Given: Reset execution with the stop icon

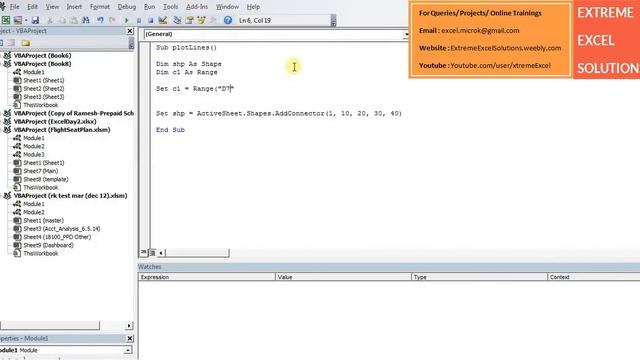Looking at the screenshot, I should [x=151, y=20].
